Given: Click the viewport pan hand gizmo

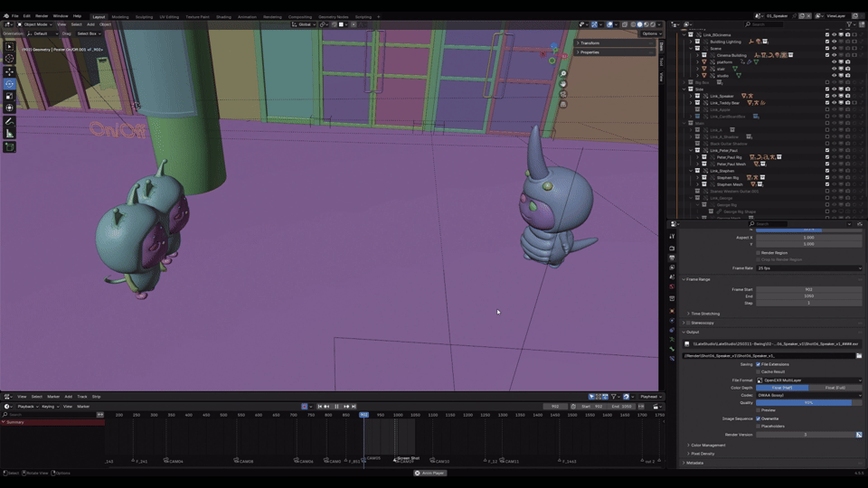Looking at the screenshot, I should tap(563, 83).
